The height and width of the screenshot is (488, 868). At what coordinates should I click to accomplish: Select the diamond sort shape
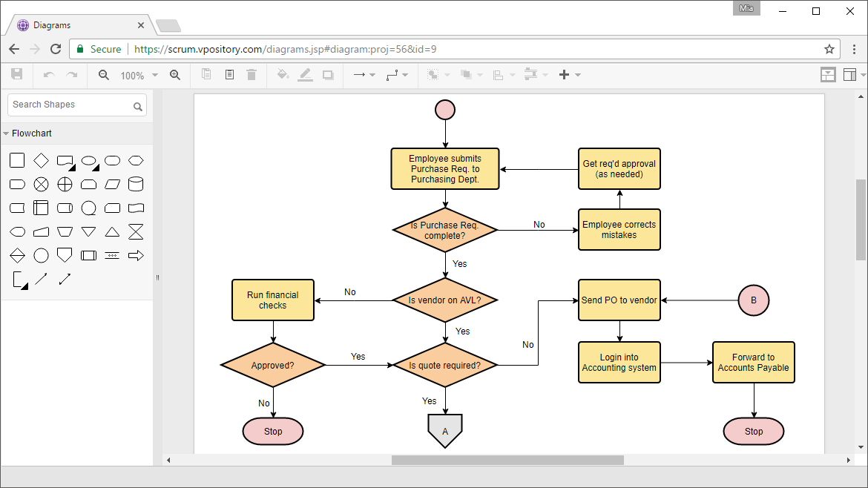pos(17,255)
